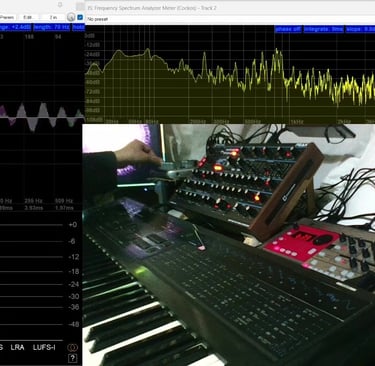Click the Frequency Spectrum Analyzer Meter title bar
The image size is (375, 366).
click(230, 8)
